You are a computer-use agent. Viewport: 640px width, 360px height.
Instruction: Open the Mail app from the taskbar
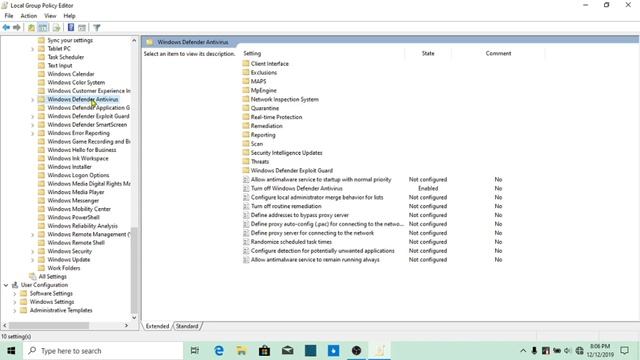[287, 351]
